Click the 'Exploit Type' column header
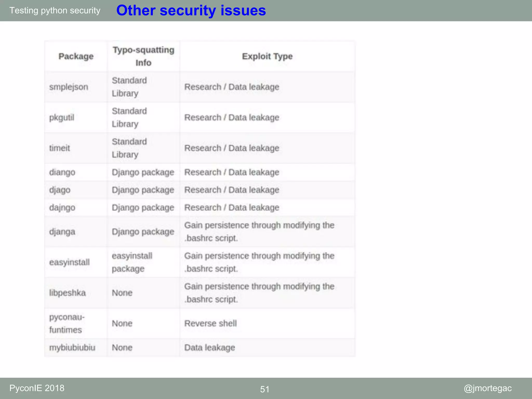 tap(267, 56)
